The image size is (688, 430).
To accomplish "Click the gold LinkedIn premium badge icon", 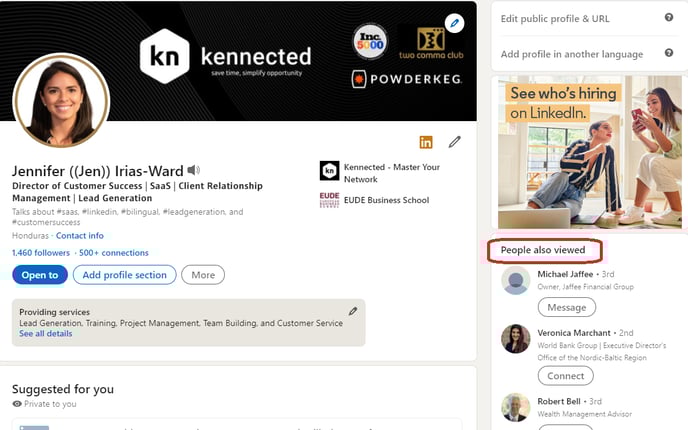I will click(x=426, y=142).
